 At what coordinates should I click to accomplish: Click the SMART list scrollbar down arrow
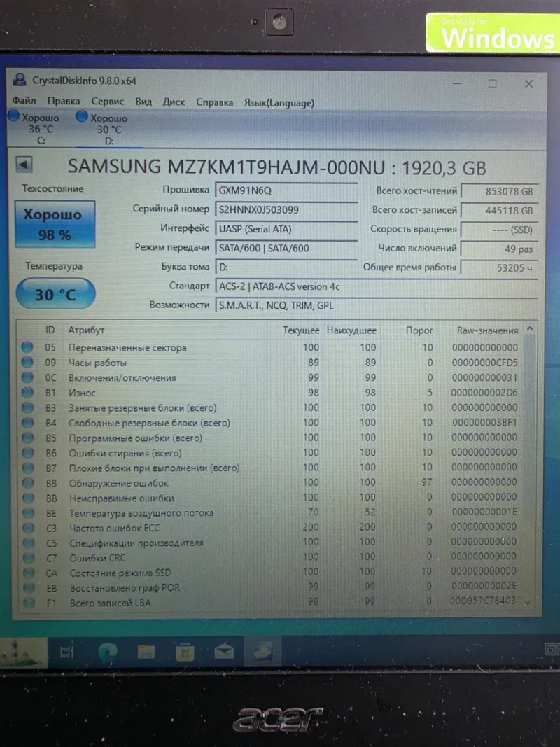pyautogui.click(x=528, y=602)
